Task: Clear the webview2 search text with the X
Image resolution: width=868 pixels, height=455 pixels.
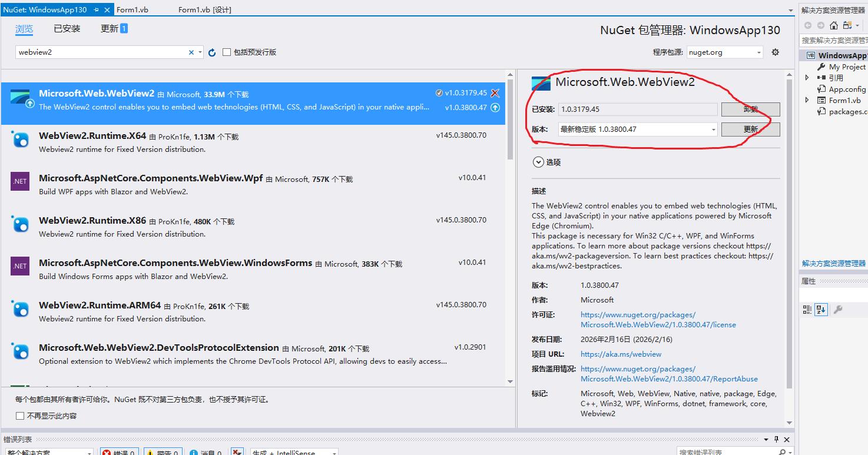Action: [191, 52]
